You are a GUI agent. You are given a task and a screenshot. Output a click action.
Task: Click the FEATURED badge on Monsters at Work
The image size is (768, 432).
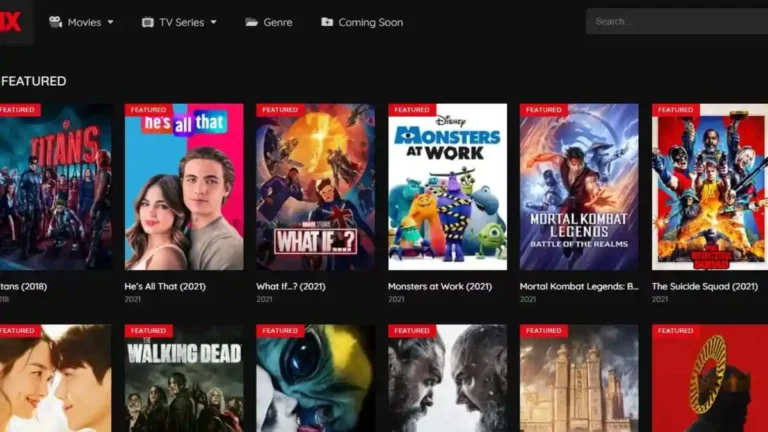tap(412, 110)
